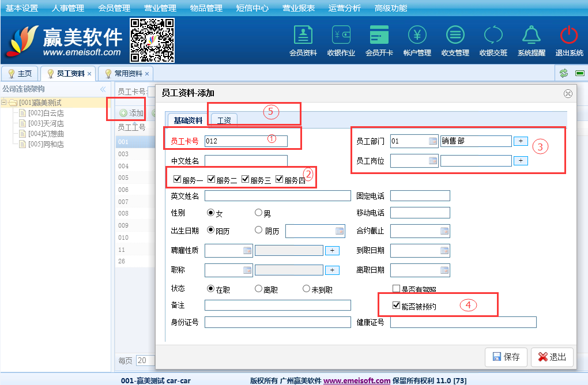This screenshot has height=385, width=588.
Task: Uncheck the 服务一 checkbox
Action: tap(177, 179)
